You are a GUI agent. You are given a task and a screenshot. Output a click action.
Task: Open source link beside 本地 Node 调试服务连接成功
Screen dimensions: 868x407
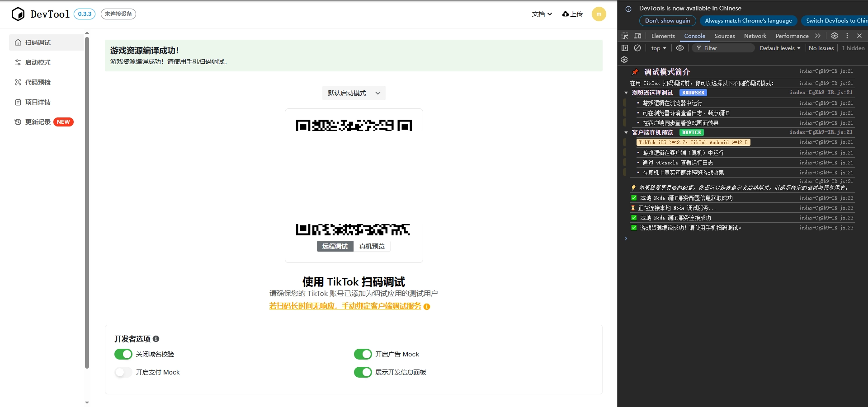click(826, 218)
